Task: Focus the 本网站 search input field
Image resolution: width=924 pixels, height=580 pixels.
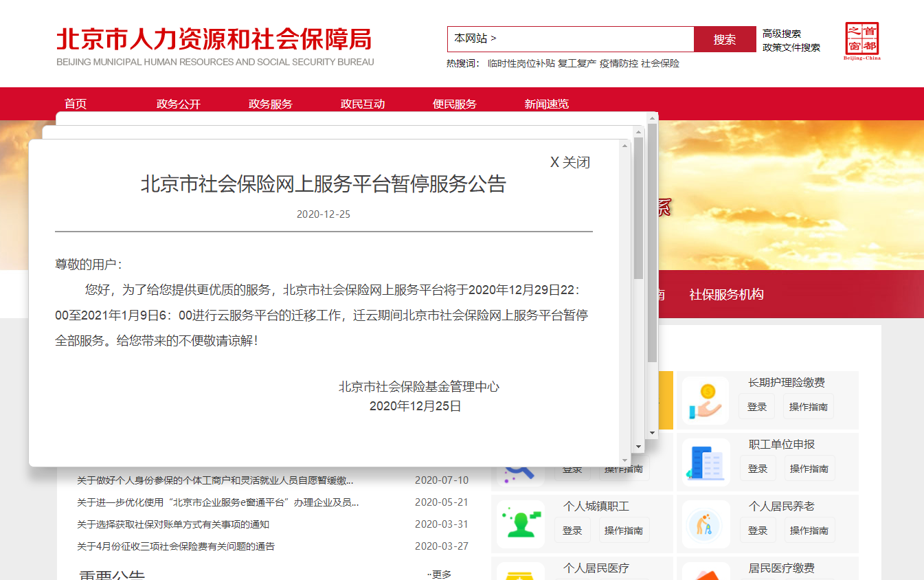Action: click(x=570, y=39)
